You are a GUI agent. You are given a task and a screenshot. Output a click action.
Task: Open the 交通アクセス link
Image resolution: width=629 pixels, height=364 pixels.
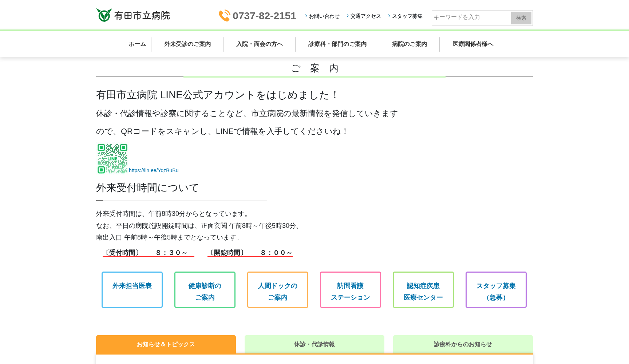coord(365,16)
